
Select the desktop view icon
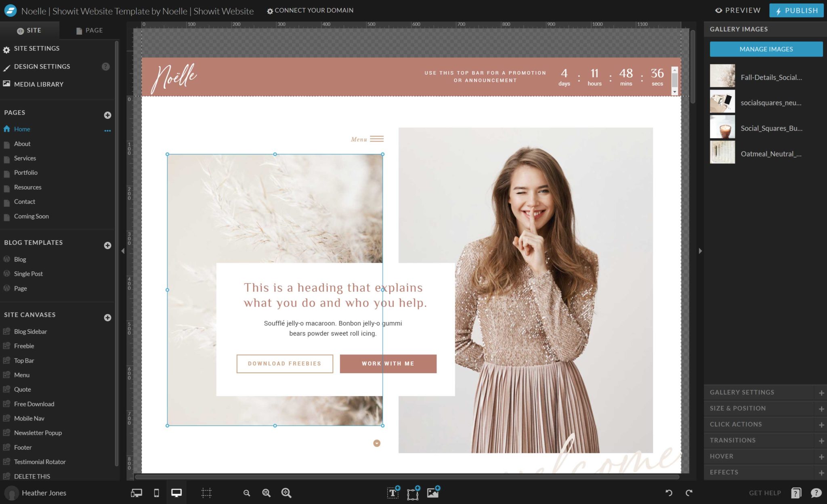coord(176,493)
